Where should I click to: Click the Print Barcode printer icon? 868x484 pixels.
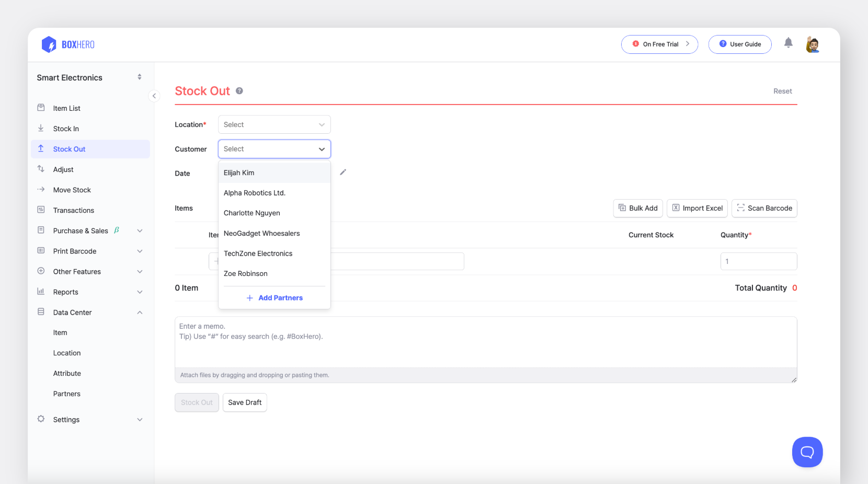tap(41, 251)
